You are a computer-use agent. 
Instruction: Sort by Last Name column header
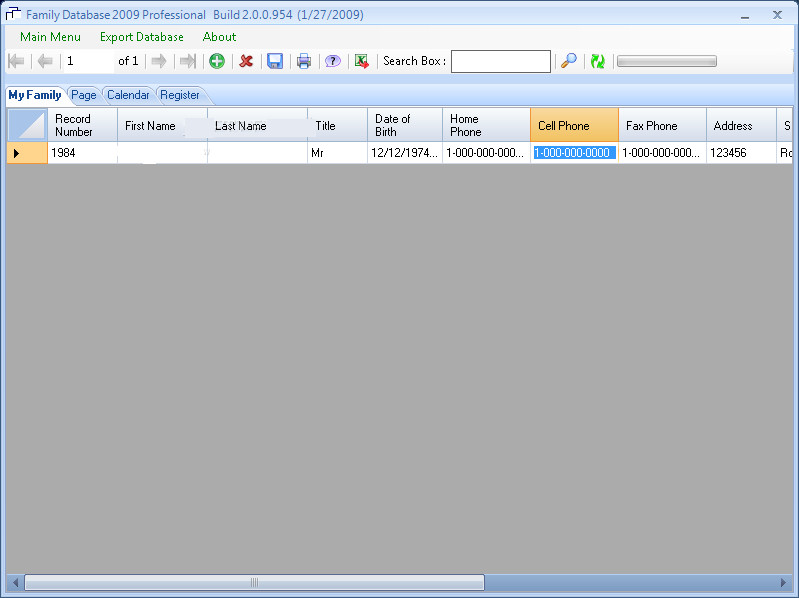257,125
